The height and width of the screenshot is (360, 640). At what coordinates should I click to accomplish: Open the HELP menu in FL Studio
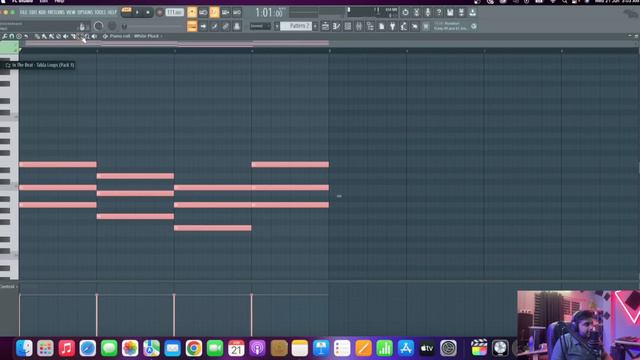pos(112,12)
